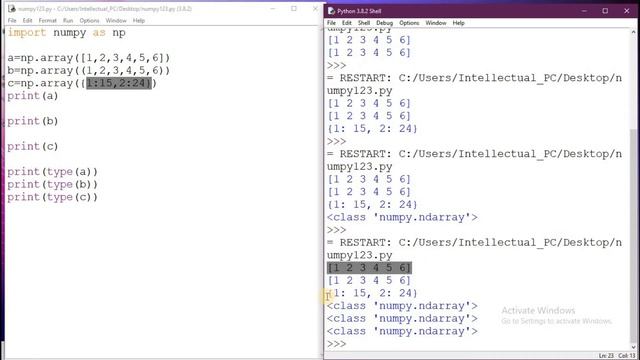The image size is (640, 360).
Task: Open Run menu in editor window
Action: point(68,20)
